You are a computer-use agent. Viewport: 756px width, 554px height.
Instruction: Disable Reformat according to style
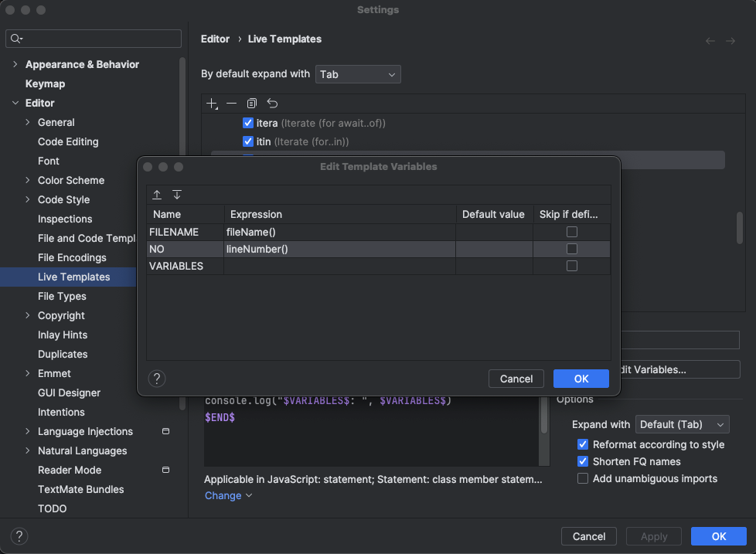pos(584,444)
